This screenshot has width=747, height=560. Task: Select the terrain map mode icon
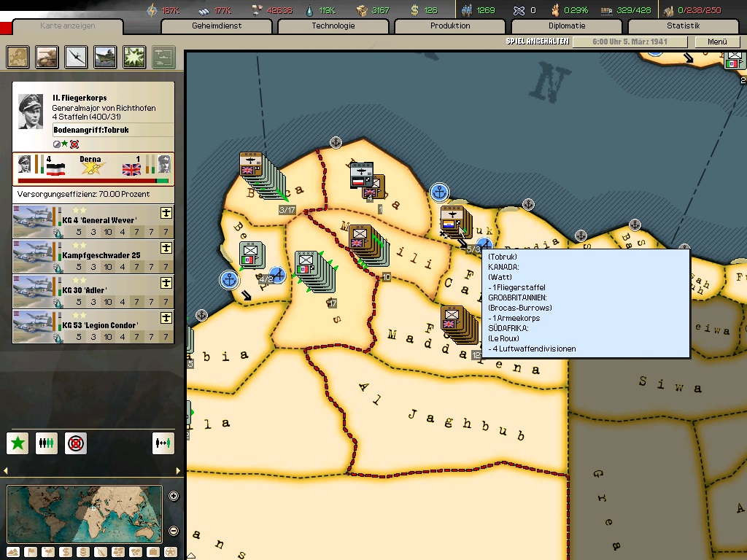point(12,552)
